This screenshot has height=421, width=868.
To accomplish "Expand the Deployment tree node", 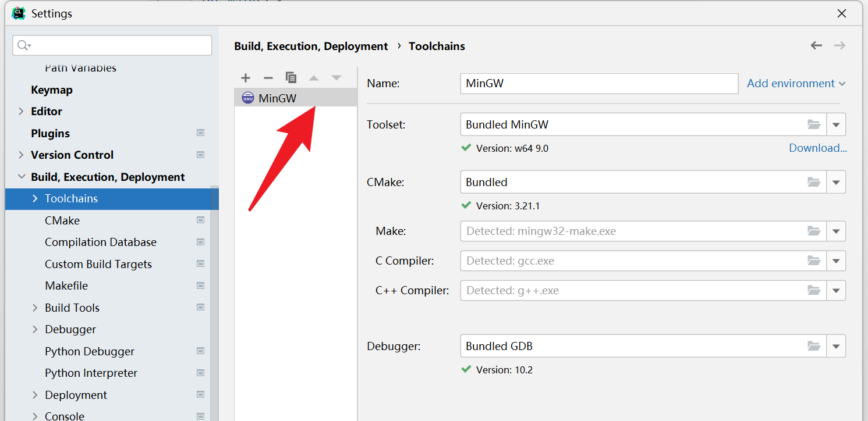I will point(36,395).
